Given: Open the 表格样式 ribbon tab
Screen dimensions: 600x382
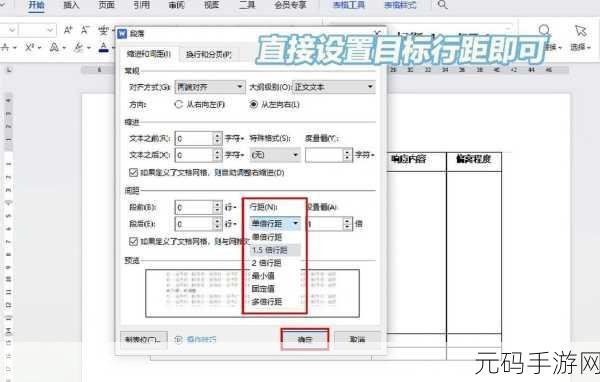Looking at the screenshot, I should (400, 5).
